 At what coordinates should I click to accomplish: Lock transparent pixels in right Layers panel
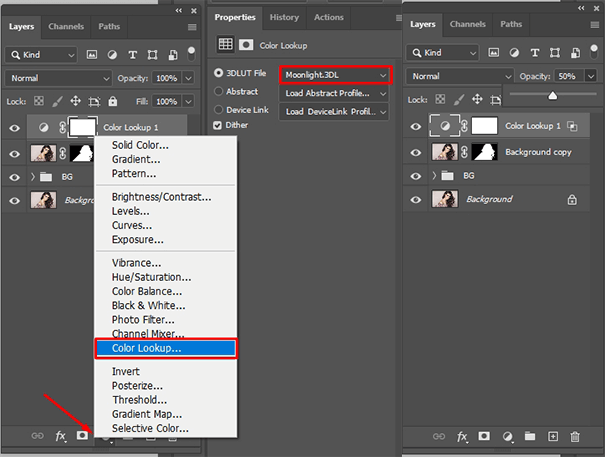click(x=440, y=99)
